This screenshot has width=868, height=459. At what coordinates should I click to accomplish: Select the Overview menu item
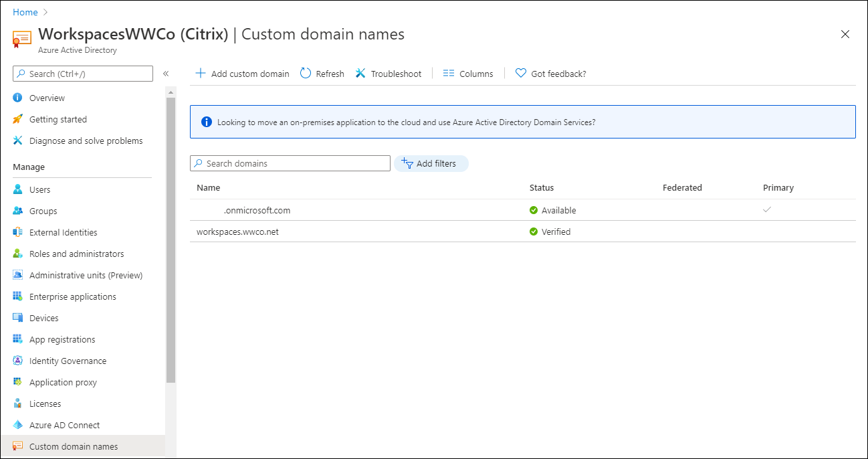click(47, 98)
